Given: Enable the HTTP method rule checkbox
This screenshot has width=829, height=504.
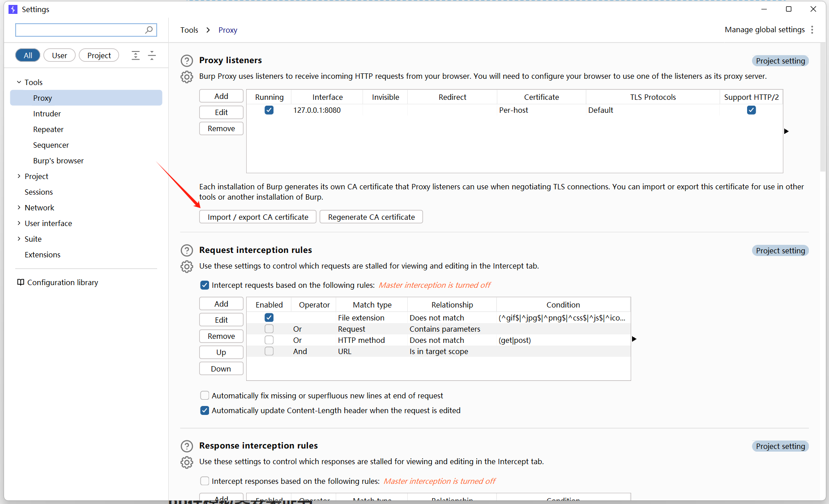Looking at the screenshot, I should (269, 340).
